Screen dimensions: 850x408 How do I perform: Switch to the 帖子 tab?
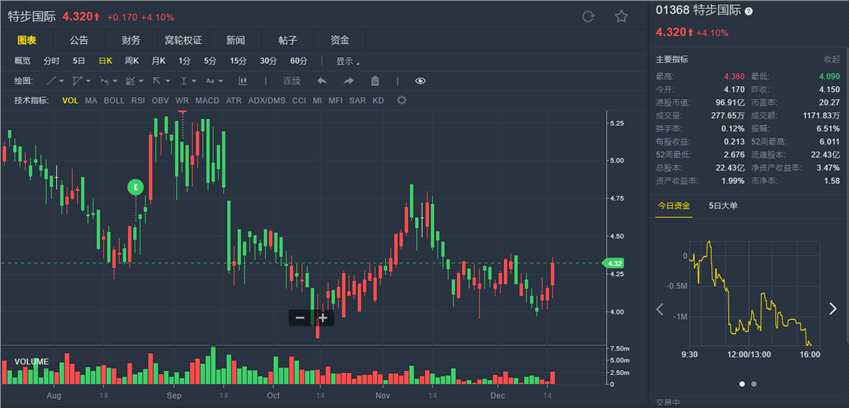pos(288,41)
